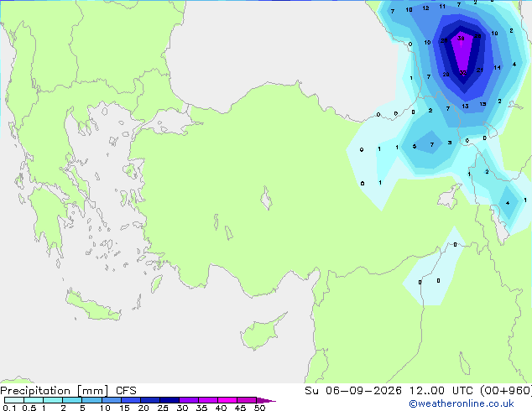Click the large central lake in Turkey
The width and height of the screenshot is (532, 411).
(x=266, y=198)
